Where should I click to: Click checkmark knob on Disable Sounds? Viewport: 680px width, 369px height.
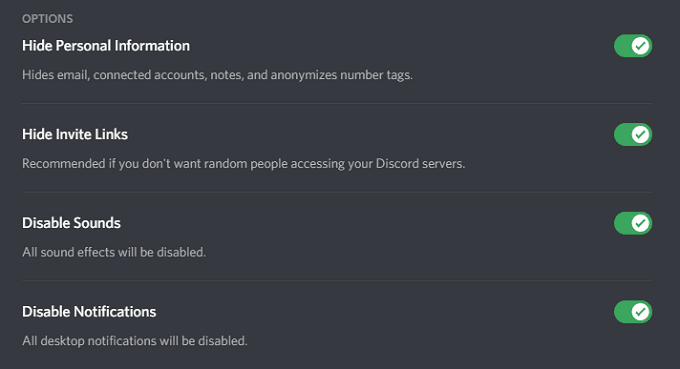(x=641, y=223)
